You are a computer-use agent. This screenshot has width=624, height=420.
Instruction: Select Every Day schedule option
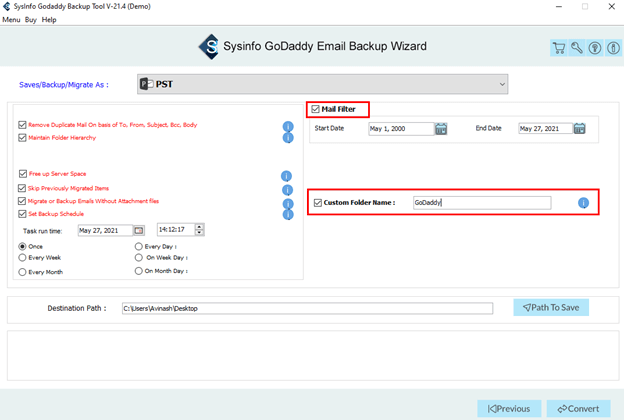click(138, 246)
